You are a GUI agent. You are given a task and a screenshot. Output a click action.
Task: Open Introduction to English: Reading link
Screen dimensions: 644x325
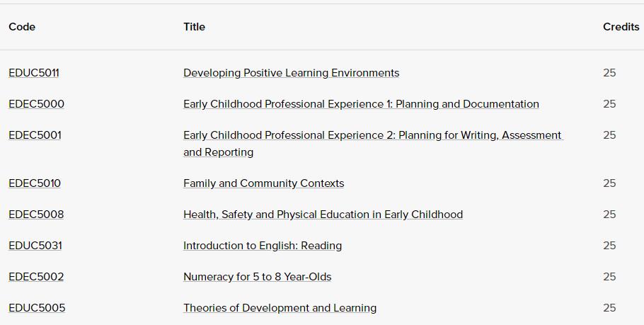pyautogui.click(x=263, y=246)
